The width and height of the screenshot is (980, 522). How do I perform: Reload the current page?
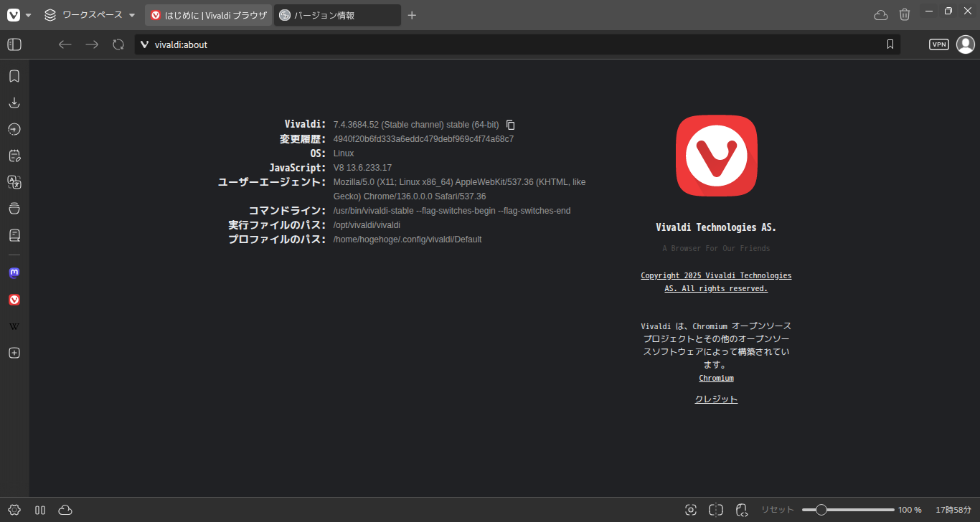coord(118,44)
